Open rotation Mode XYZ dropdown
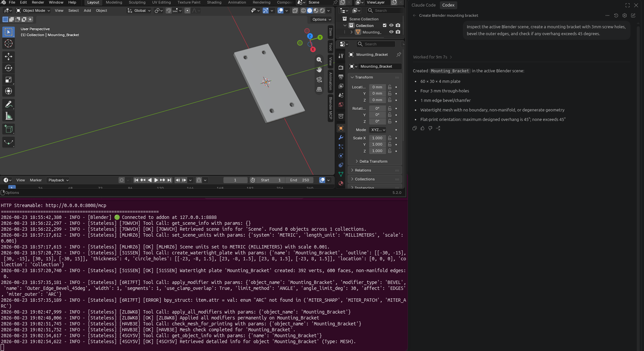 (377, 130)
